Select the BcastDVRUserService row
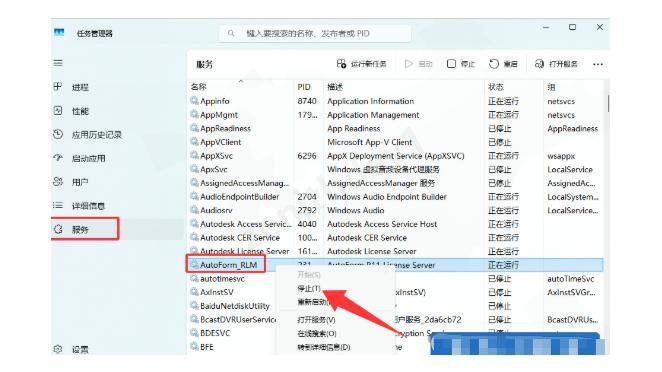Screen dimensions: 662x372 (x=232, y=320)
